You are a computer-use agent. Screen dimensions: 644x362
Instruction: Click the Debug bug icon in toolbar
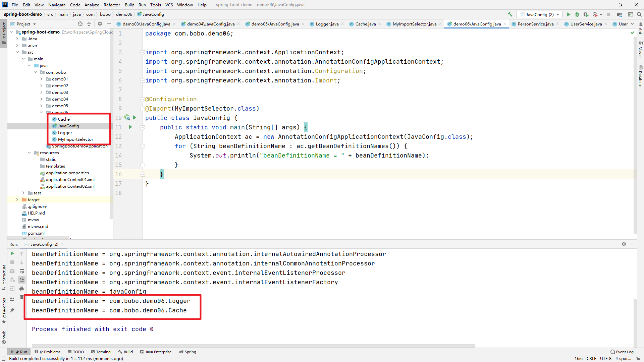[577, 14]
